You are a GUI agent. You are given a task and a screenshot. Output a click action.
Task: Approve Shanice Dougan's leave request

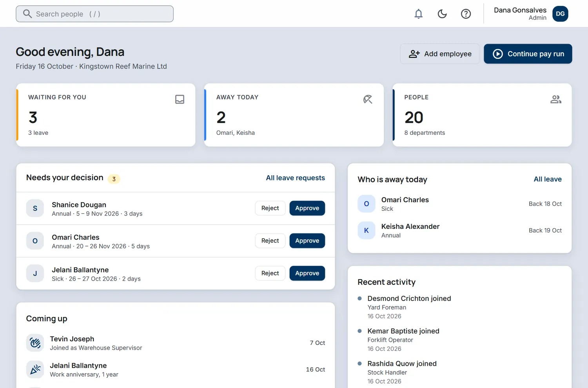click(307, 208)
